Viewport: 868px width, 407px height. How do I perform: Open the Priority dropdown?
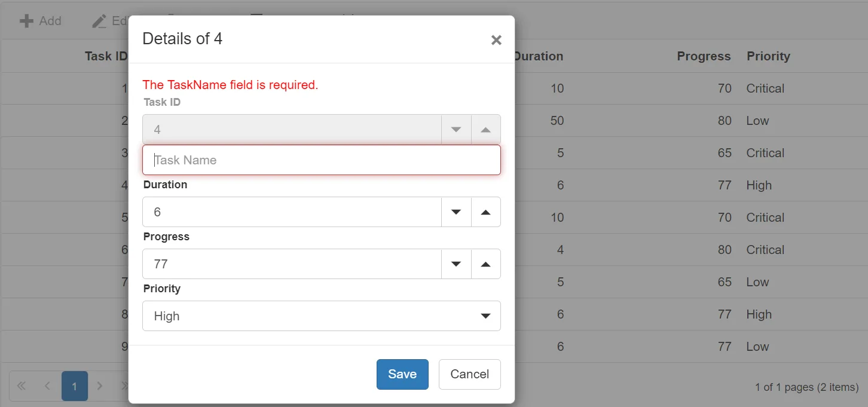[x=485, y=316]
